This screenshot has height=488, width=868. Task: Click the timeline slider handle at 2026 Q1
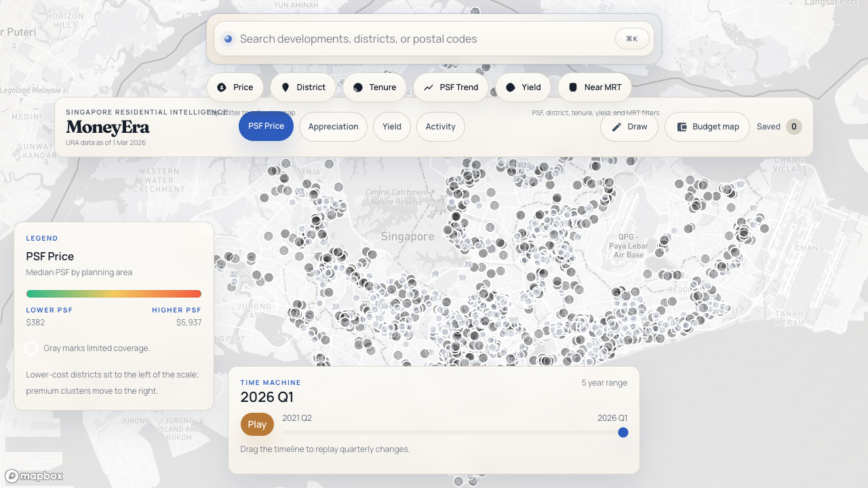[623, 432]
